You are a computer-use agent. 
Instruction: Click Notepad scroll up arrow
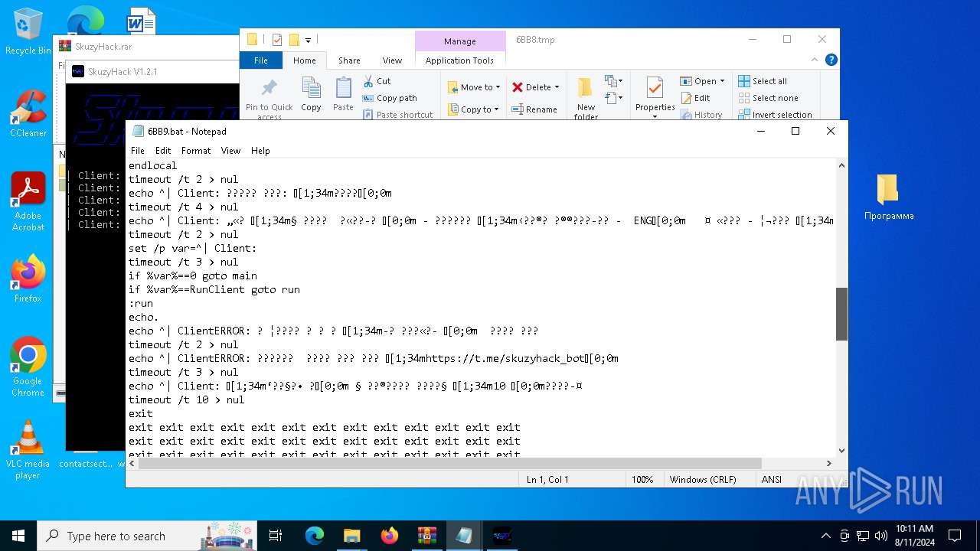[841, 165]
